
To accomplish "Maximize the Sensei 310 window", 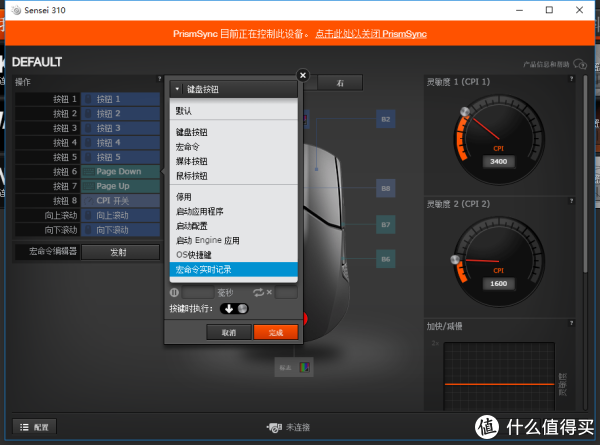I will (x=549, y=10).
